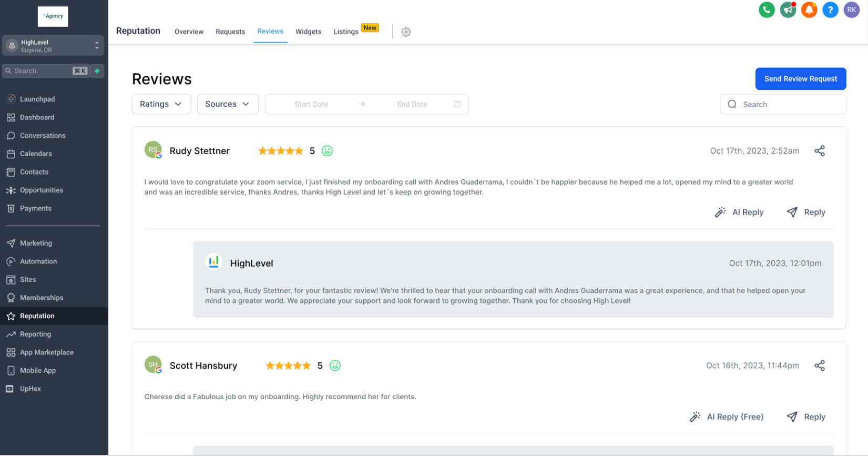Click the Oct 17th, 2023, 12:01pm reply timestamp
868x456 pixels.
click(x=775, y=264)
